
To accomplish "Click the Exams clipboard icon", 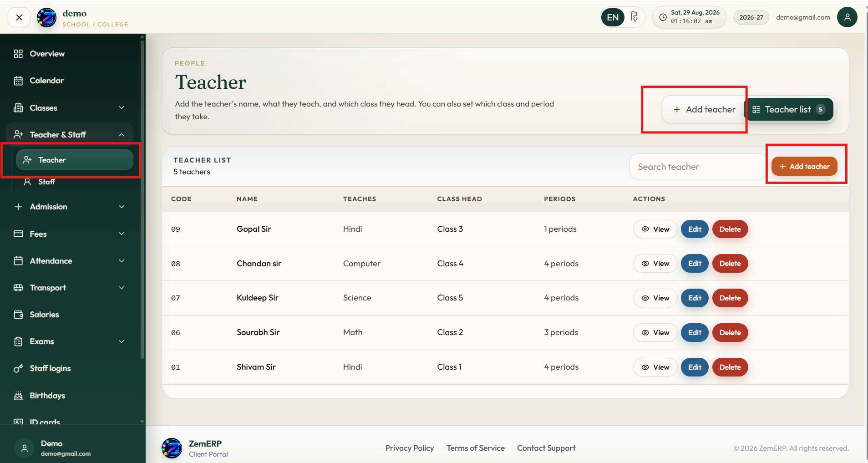I will 18,341.
